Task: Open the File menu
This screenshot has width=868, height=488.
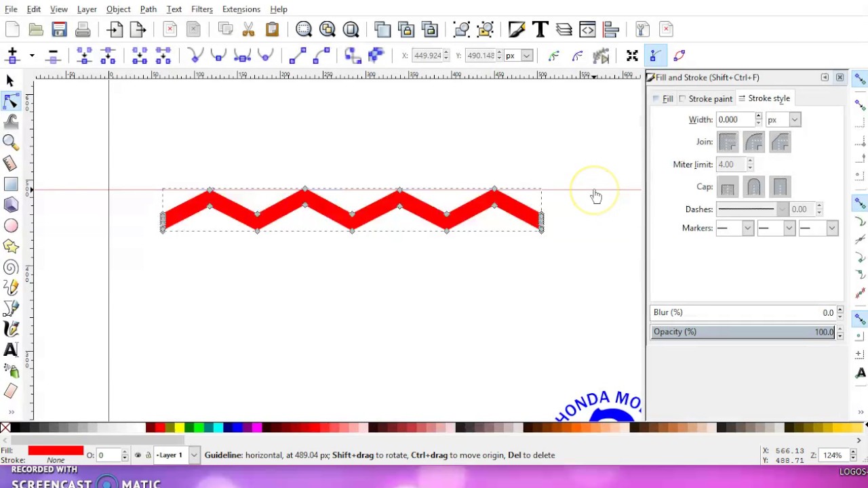Action: (x=11, y=9)
